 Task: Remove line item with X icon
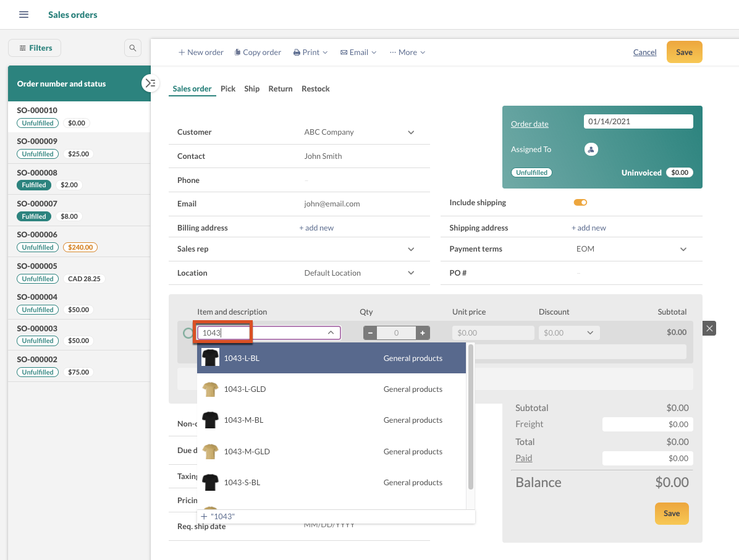point(709,329)
